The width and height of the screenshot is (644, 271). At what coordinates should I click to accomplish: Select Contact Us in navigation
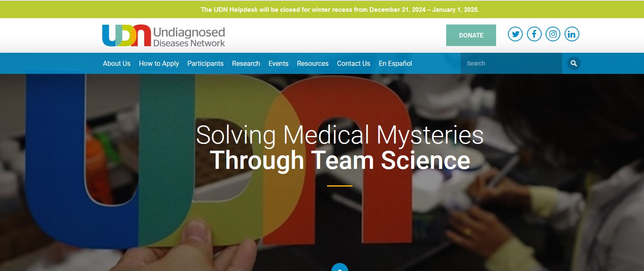click(354, 63)
